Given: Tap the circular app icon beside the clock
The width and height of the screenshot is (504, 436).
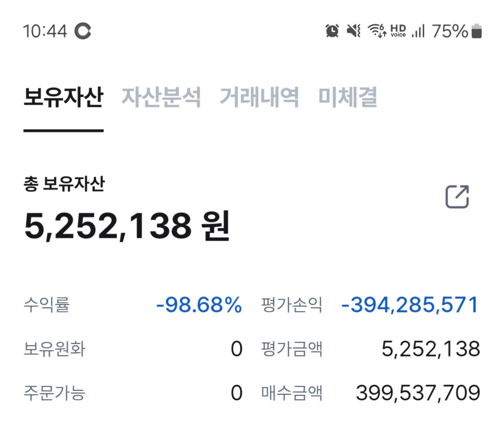Looking at the screenshot, I should coord(83,31).
